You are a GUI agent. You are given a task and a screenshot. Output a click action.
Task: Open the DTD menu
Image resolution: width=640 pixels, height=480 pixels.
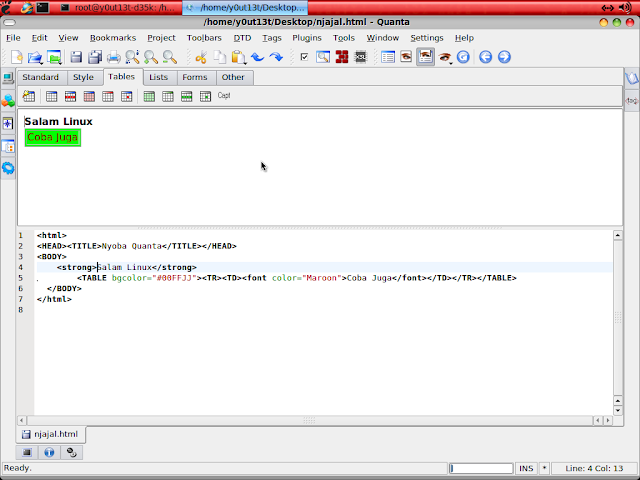pos(242,38)
